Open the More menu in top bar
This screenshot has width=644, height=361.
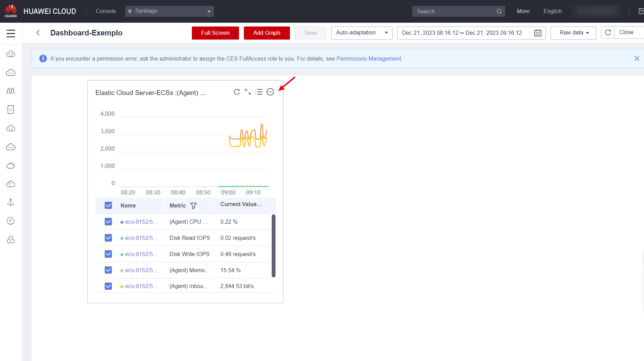[523, 11]
